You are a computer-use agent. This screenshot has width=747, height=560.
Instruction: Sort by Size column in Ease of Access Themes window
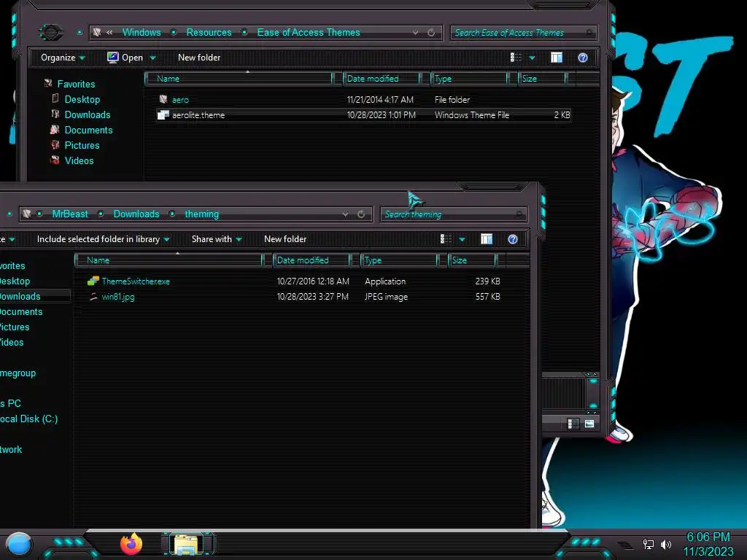pos(542,79)
